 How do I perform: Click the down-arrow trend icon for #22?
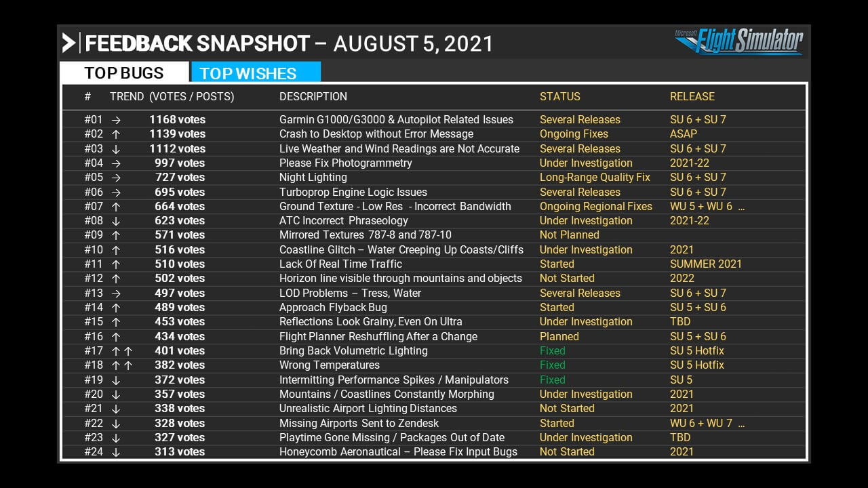(116, 424)
